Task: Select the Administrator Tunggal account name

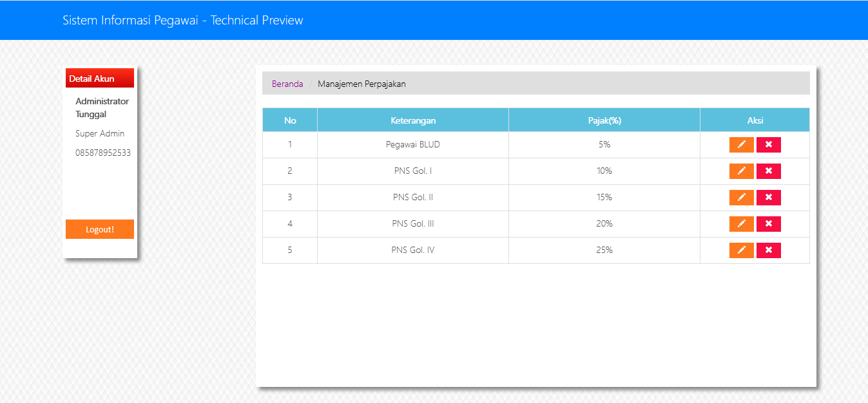Action: tap(102, 108)
